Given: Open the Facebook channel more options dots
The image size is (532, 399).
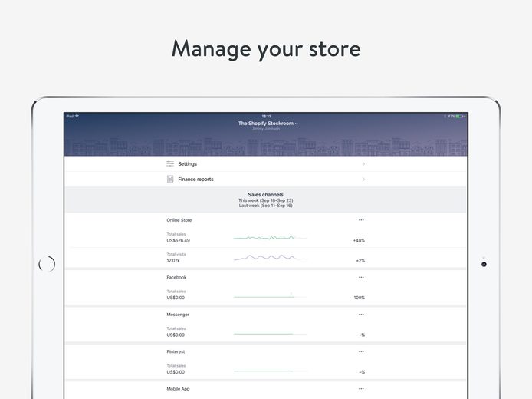Looking at the screenshot, I should tap(361, 277).
